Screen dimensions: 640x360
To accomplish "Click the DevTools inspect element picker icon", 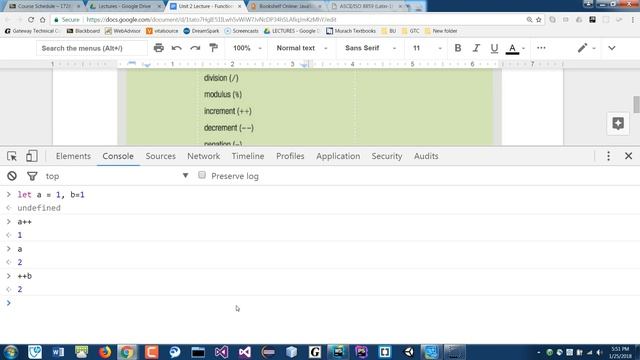I will tap(12, 156).
